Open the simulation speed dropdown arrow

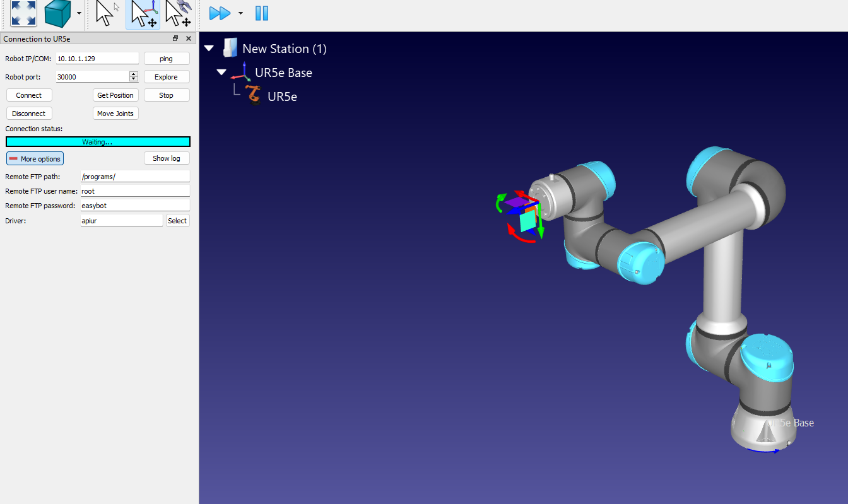(240, 13)
